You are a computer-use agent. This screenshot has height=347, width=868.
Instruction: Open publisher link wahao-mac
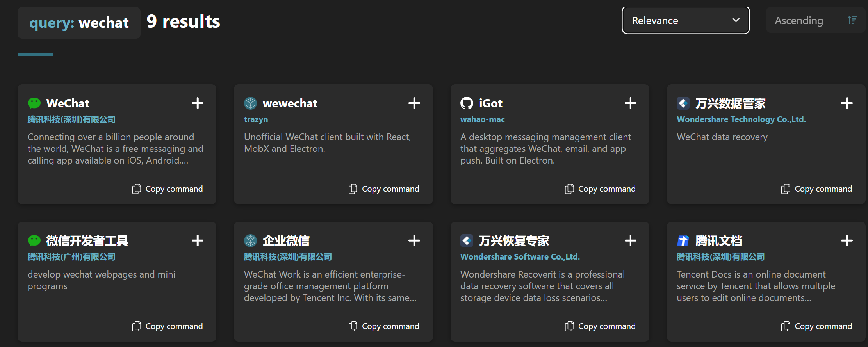(x=482, y=119)
